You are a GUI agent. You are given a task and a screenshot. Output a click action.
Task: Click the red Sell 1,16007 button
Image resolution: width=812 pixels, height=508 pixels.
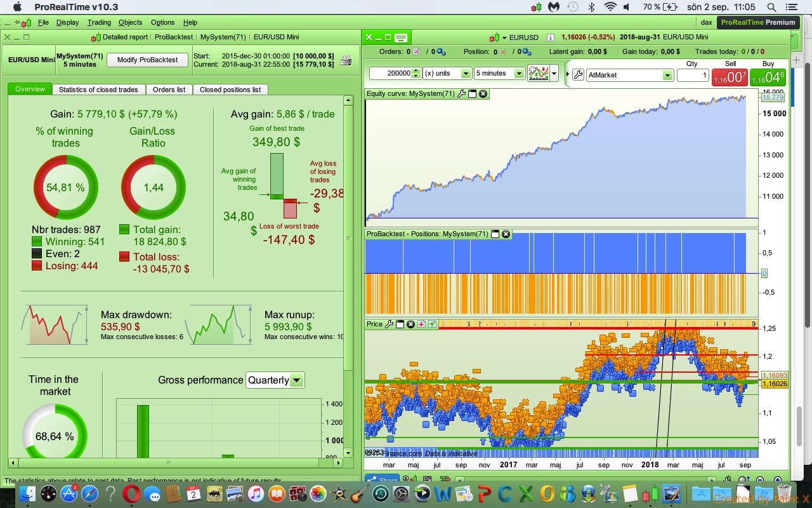(730, 77)
